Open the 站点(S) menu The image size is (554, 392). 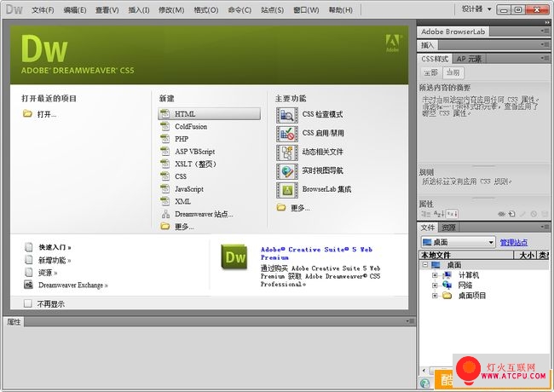273,10
